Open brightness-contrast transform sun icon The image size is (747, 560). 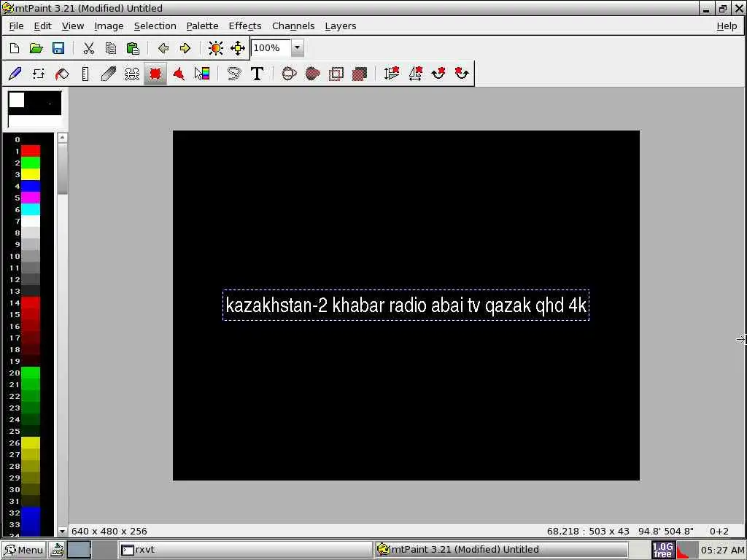pyautogui.click(x=216, y=48)
